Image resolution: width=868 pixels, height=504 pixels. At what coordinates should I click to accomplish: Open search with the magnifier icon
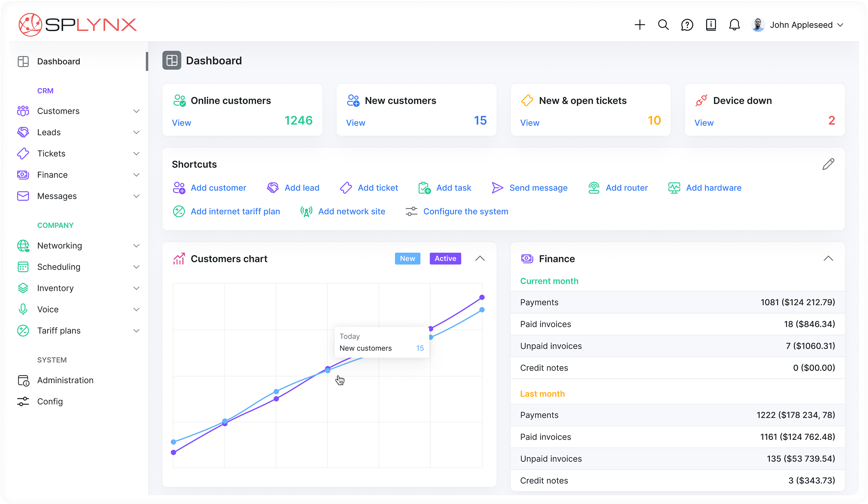[x=663, y=25]
